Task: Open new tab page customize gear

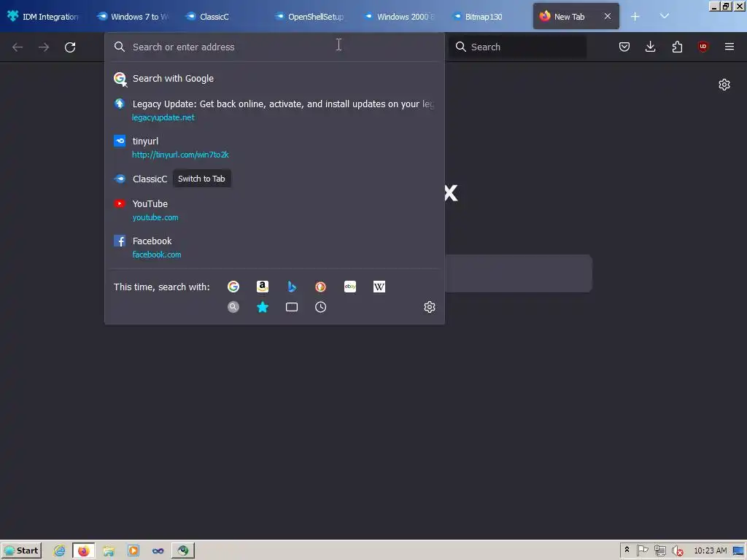Action: pos(724,85)
